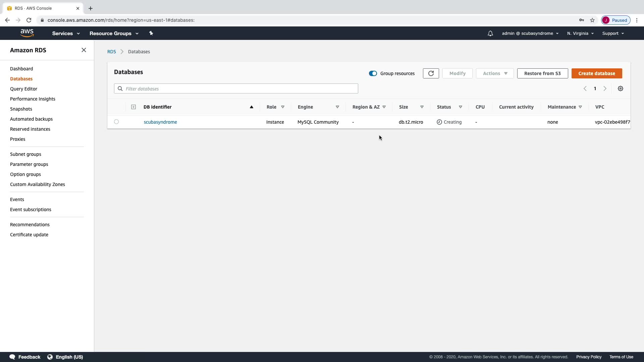This screenshot has height=362, width=644.
Task: Open Snapshots in the sidebar
Action: click(x=21, y=109)
